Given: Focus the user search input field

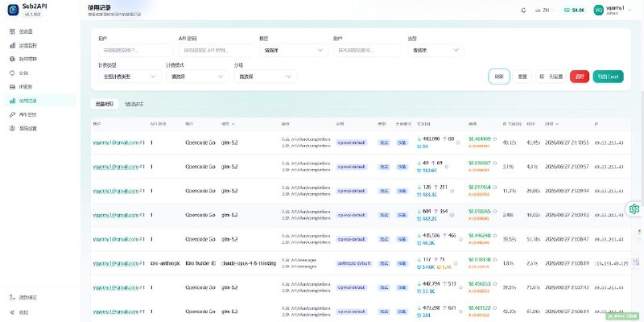Looking at the screenshot, I should [135, 50].
